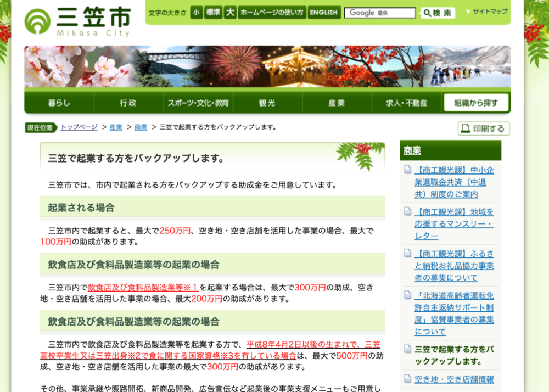Click document icon beside マンスリー・レター link
Image resolution: width=549 pixels, height=392 pixels.
tap(407, 211)
